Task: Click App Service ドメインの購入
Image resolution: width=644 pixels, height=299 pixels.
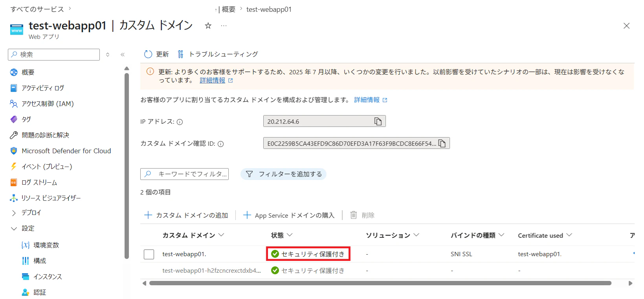Action: (x=289, y=215)
